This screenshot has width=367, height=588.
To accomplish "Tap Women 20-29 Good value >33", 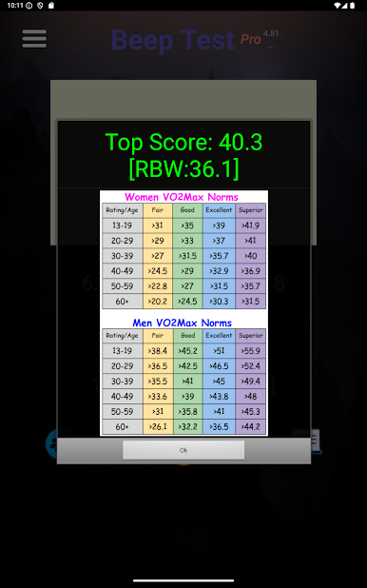I will pyautogui.click(x=187, y=241).
